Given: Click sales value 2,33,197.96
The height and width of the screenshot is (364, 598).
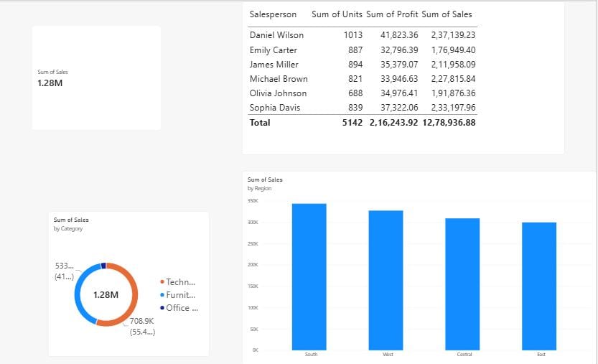Looking at the screenshot, I should pos(453,108).
